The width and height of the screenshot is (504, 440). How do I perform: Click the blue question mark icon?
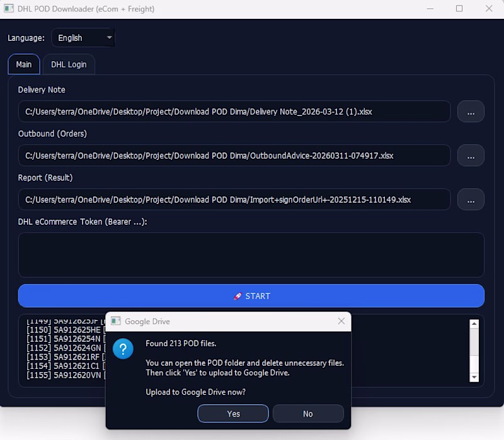pyautogui.click(x=123, y=349)
